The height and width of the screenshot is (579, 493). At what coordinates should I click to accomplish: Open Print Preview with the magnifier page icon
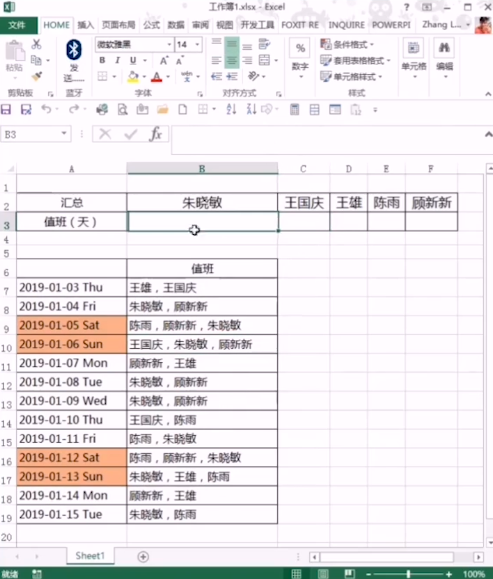click(122, 109)
